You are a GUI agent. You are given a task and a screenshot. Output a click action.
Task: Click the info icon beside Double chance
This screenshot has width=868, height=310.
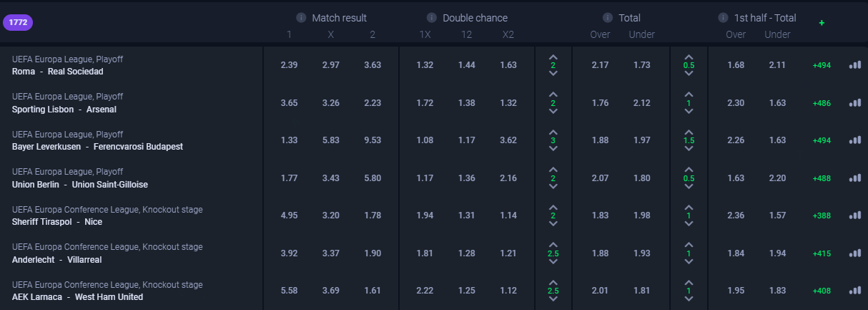432,18
